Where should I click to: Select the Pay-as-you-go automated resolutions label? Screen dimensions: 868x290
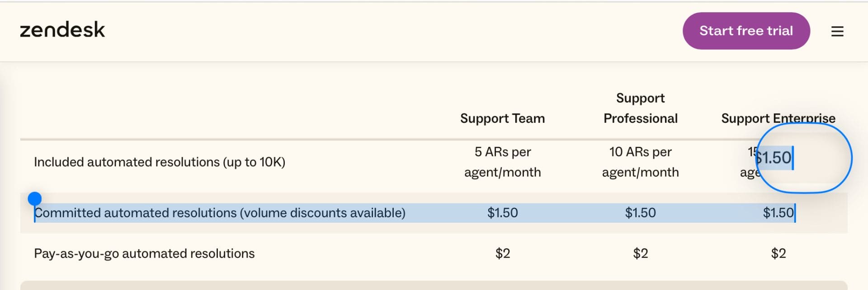click(144, 253)
